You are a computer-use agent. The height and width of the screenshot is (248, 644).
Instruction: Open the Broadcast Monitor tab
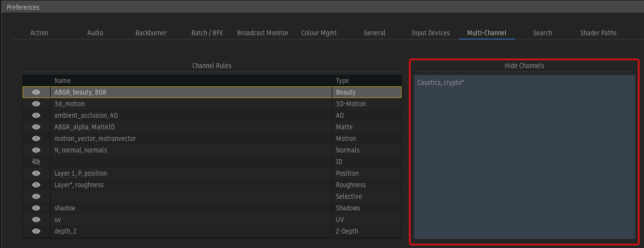click(263, 33)
